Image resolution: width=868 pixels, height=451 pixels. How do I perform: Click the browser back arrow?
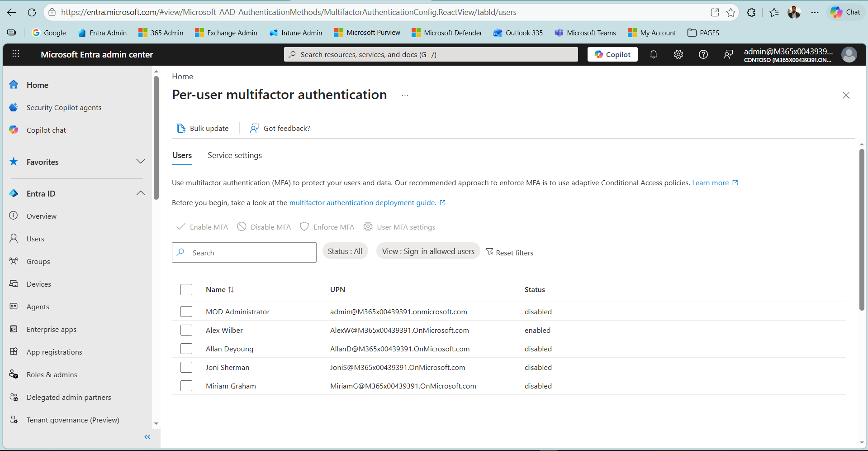pos(12,12)
